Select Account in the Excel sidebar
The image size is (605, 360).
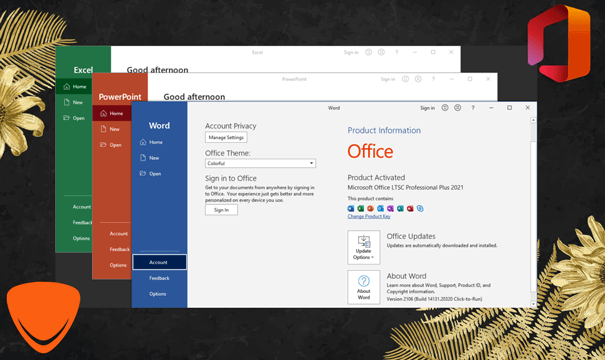point(82,207)
